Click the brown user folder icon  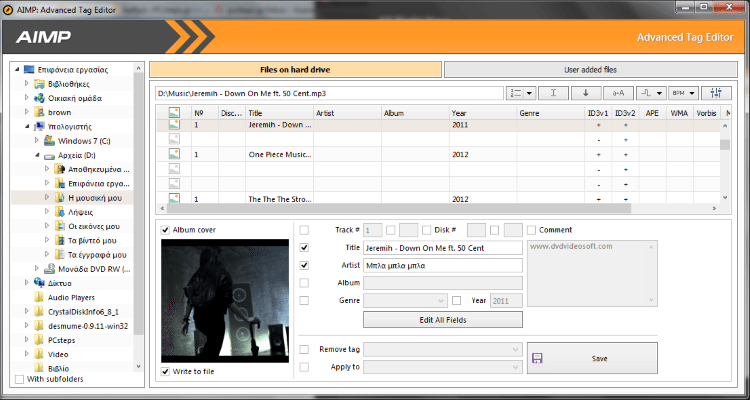click(x=39, y=112)
